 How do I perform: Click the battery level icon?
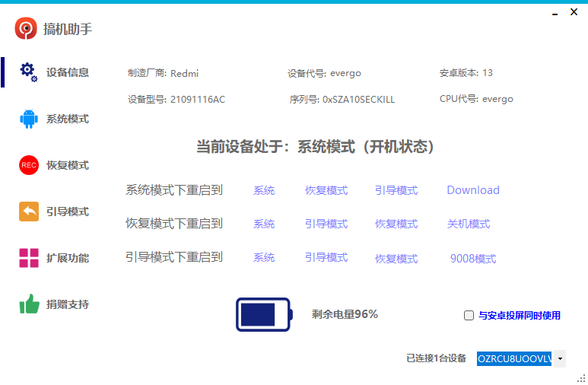pos(263,314)
